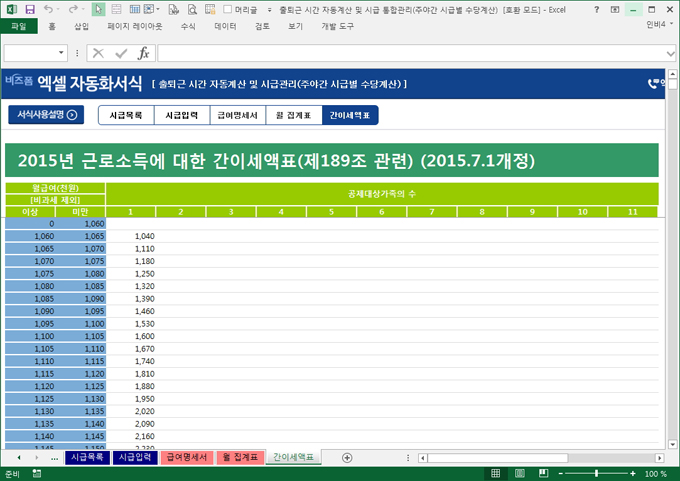Click the vertical scrollbar down arrow

tap(671, 441)
